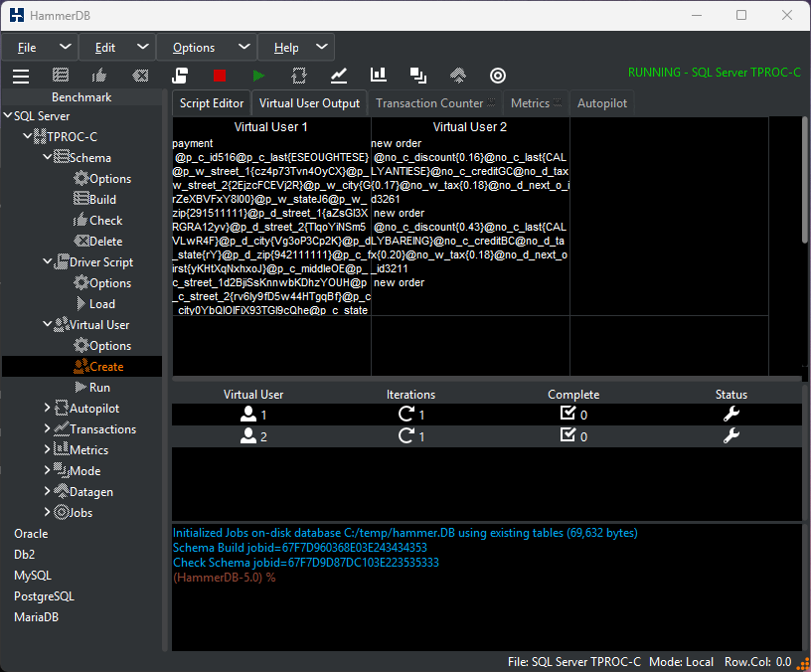Select Schema Delete in the tree
Screen dimensions: 811x672
click(x=98, y=242)
